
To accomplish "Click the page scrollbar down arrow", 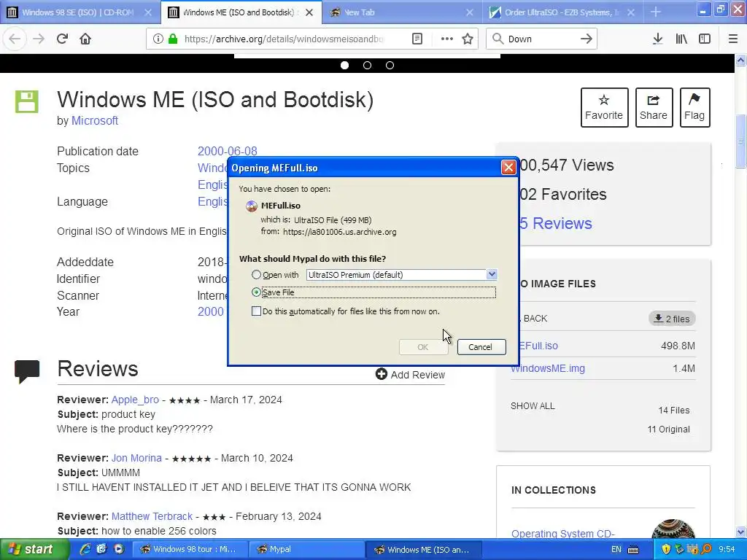I will [741, 532].
